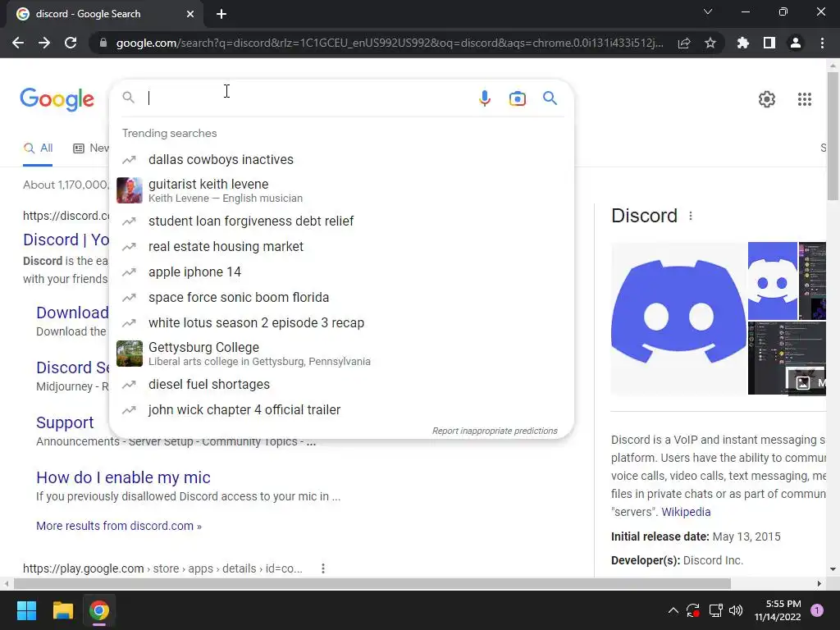The width and height of the screenshot is (840, 630).
Task: Click More results from discord.com
Action: tap(119, 526)
